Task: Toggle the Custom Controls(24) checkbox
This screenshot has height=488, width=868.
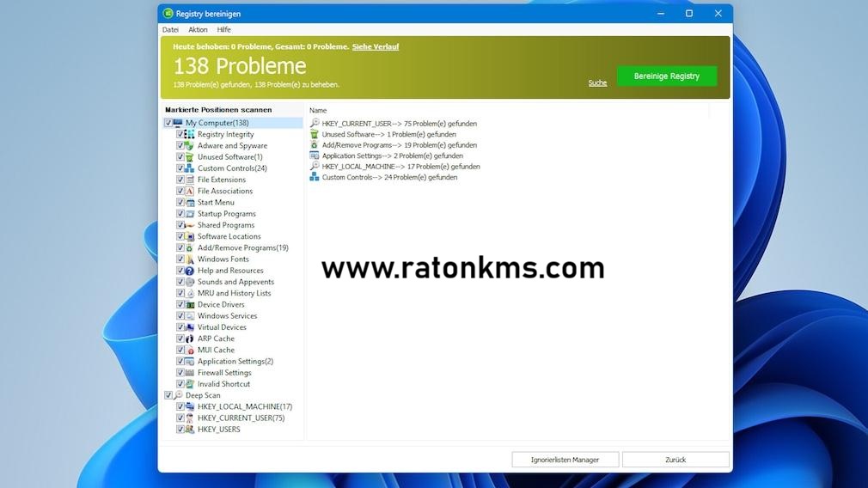Action: [180, 168]
